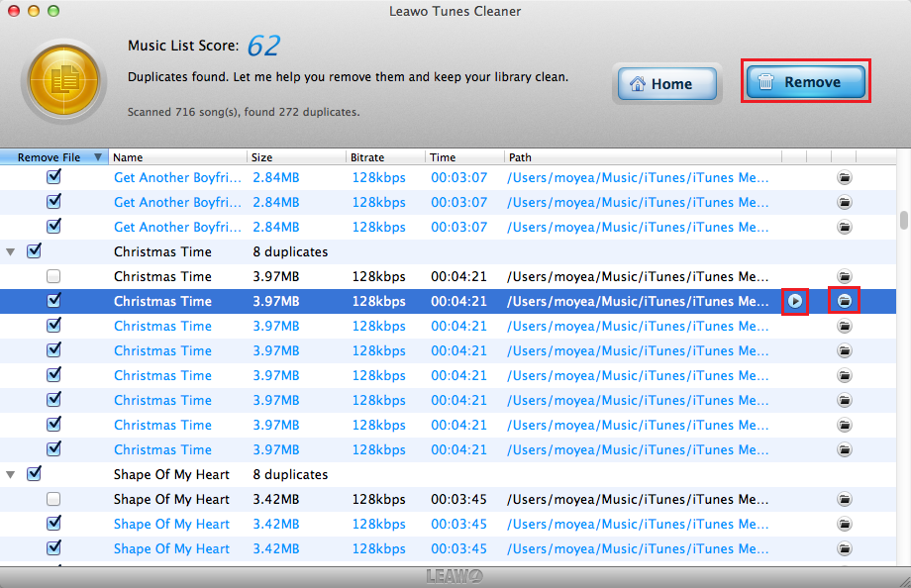Open folder for unchecked Shape Of My Heart row

(844, 499)
